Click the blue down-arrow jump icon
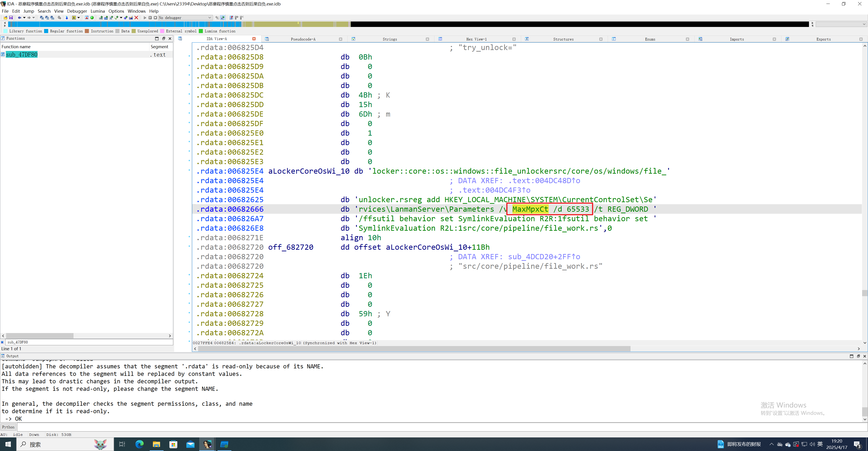The width and height of the screenshot is (868, 451). 67,17
